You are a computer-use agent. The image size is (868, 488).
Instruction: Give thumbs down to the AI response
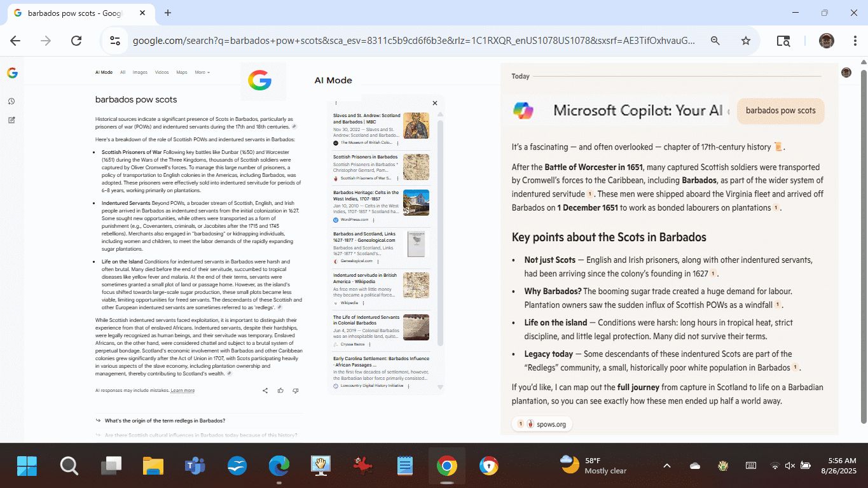296,391
